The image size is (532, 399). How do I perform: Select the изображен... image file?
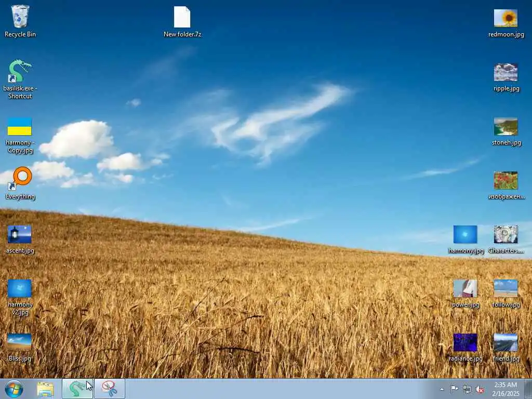click(506, 185)
